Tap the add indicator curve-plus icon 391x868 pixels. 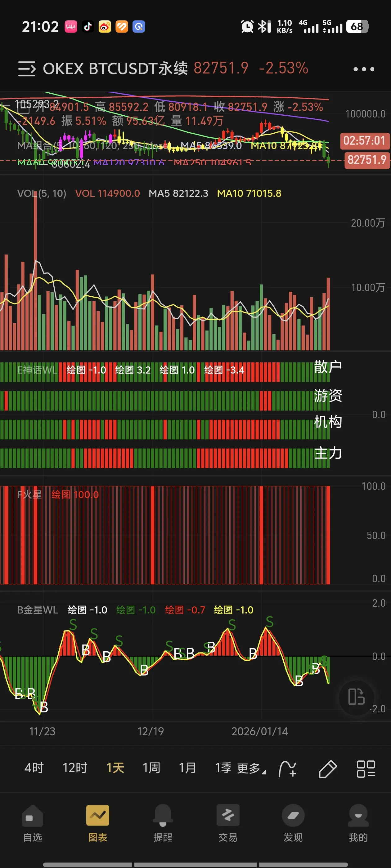coord(287,768)
